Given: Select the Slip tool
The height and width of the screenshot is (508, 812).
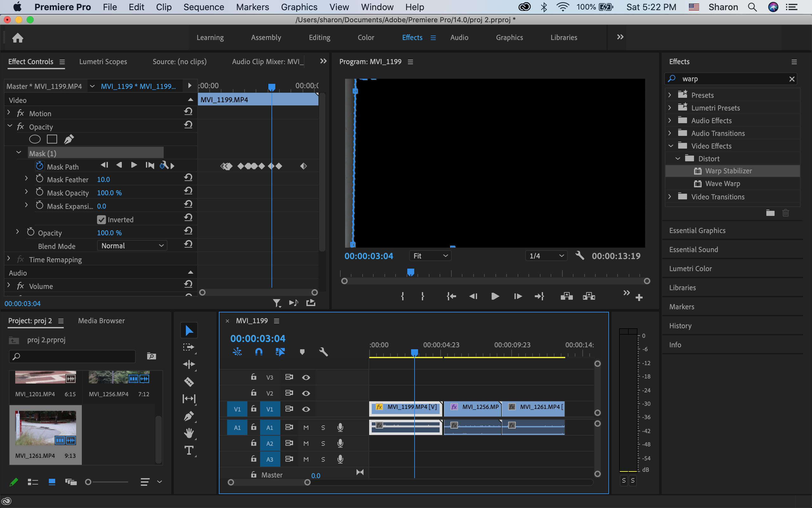Looking at the screenshot, I should click(189, 399).
